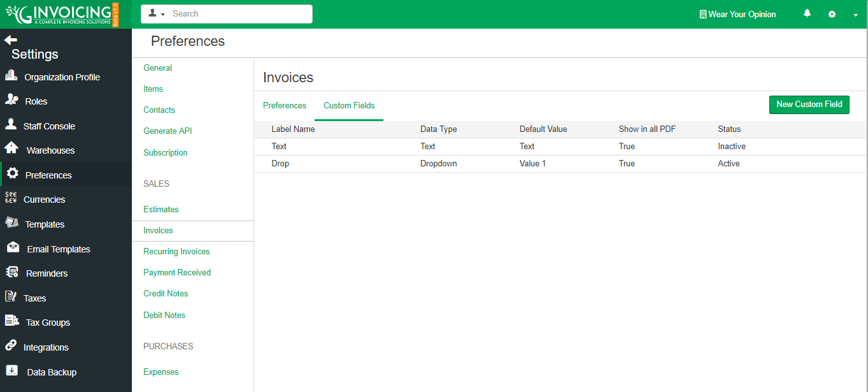This screenshot has height=392, width=868.
Task: Go to Currencies settings
Action: click(44, 200)
